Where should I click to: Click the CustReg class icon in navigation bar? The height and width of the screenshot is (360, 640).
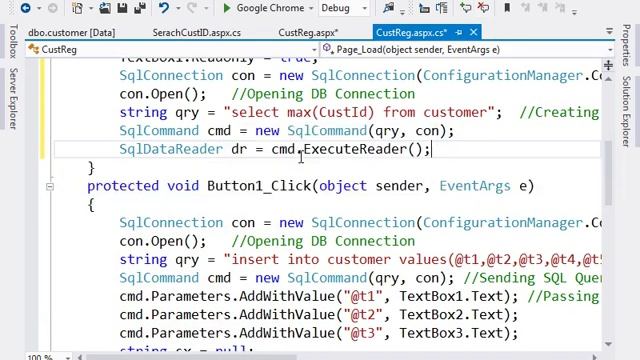pos(33,49)
